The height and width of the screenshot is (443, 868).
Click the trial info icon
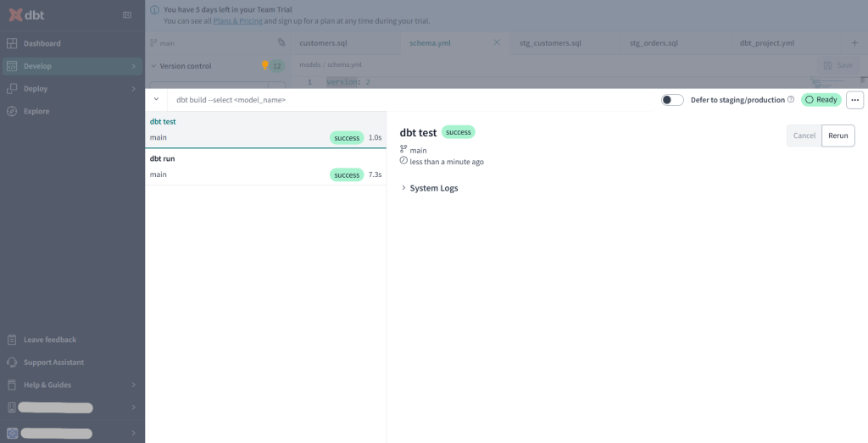coord(154,10)
